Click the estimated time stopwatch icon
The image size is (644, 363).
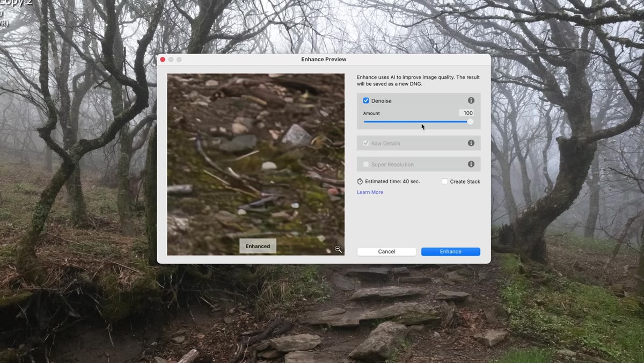360,181
